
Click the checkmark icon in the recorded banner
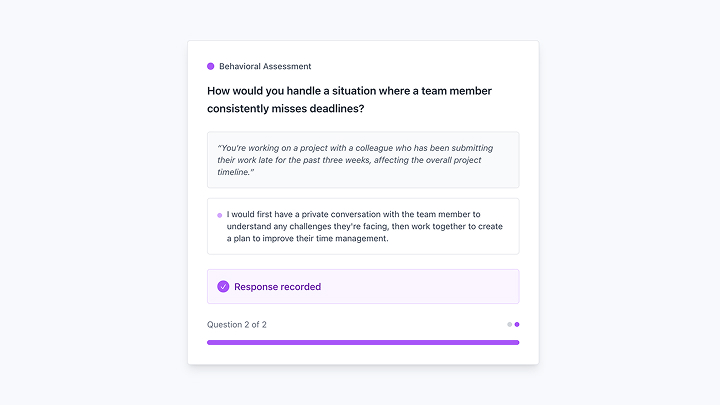[x=223, y=287]
